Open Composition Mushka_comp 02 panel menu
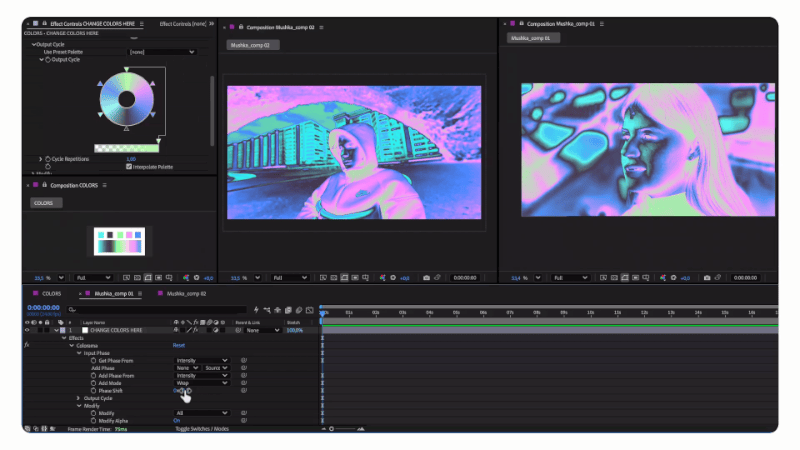This screenshot has height=450, width=800. pyautogui.click(x=321, y=27)
